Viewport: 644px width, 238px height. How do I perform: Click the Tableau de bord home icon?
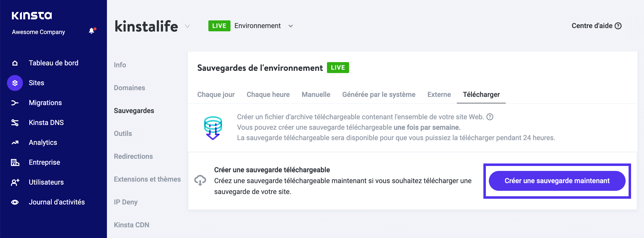pyautogui.click(x=15, y=63)
